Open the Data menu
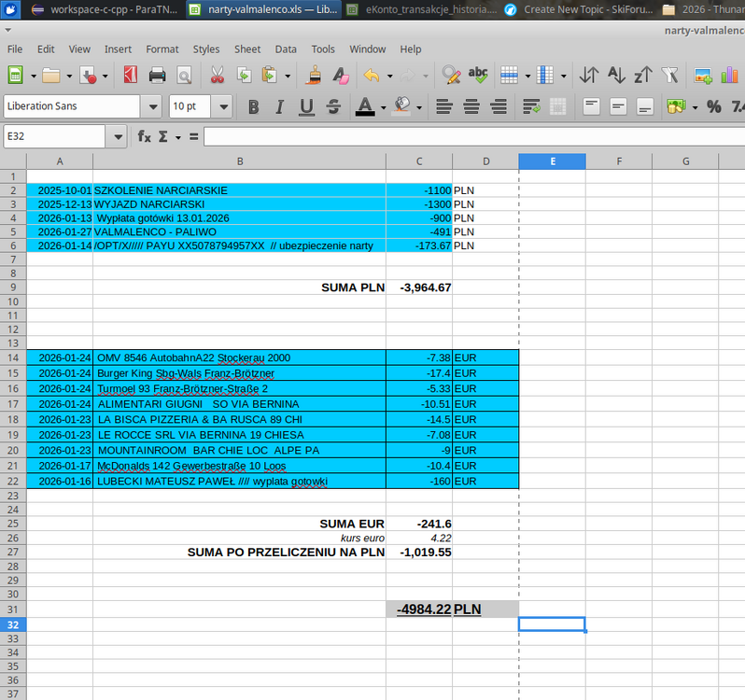Viewport: 745px width, 700px height. pos(286,49)
